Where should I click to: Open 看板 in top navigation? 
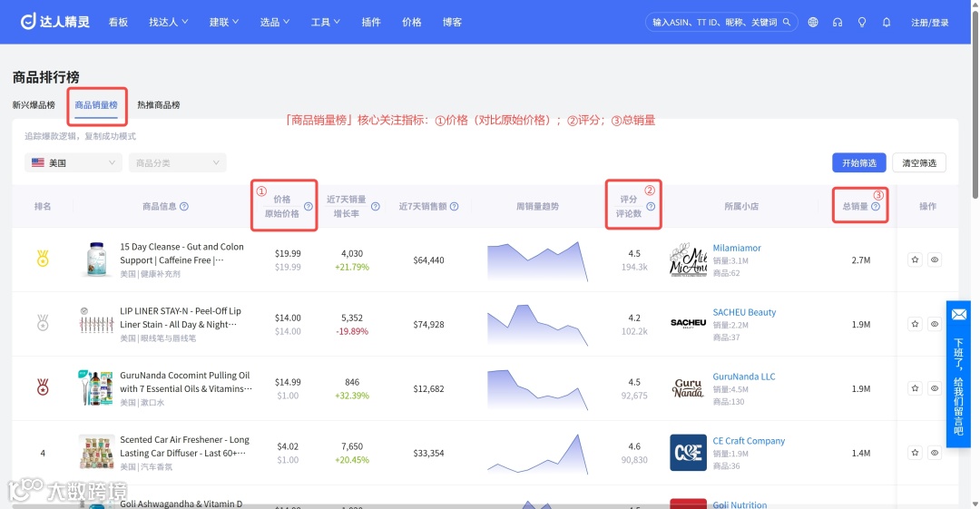click(x=118, y=22)
